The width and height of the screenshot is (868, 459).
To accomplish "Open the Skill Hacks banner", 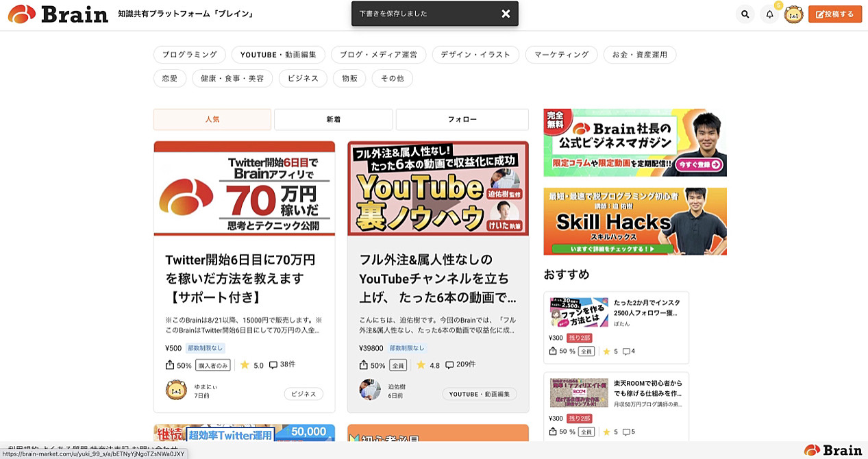I will coord(635,221).
